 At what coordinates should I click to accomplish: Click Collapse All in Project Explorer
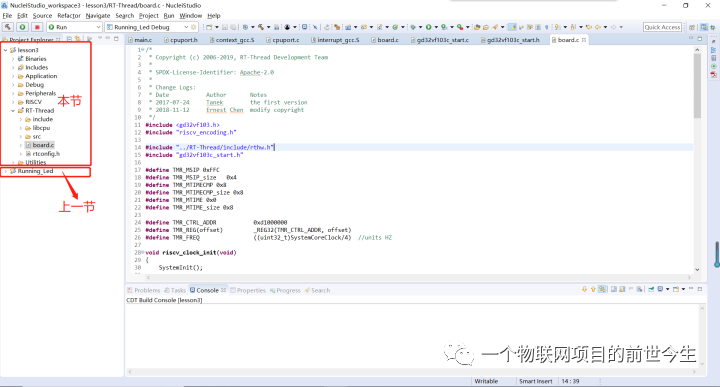69,39
